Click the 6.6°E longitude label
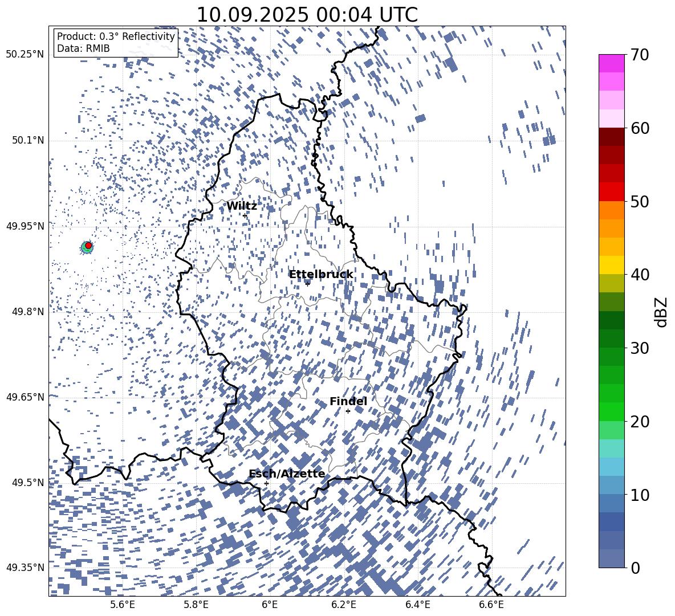This screenshot has width=675, height=616. (491, 605)
